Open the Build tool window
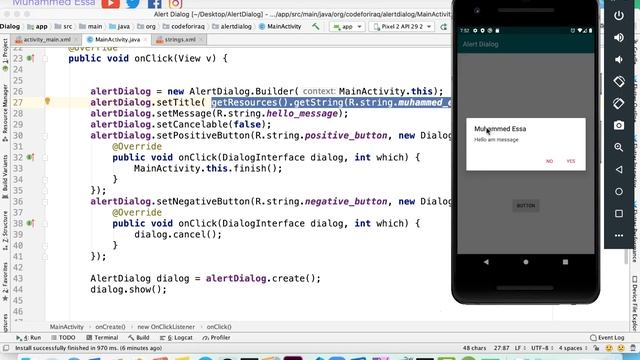 pyautogui.click(x=139, y=338)
